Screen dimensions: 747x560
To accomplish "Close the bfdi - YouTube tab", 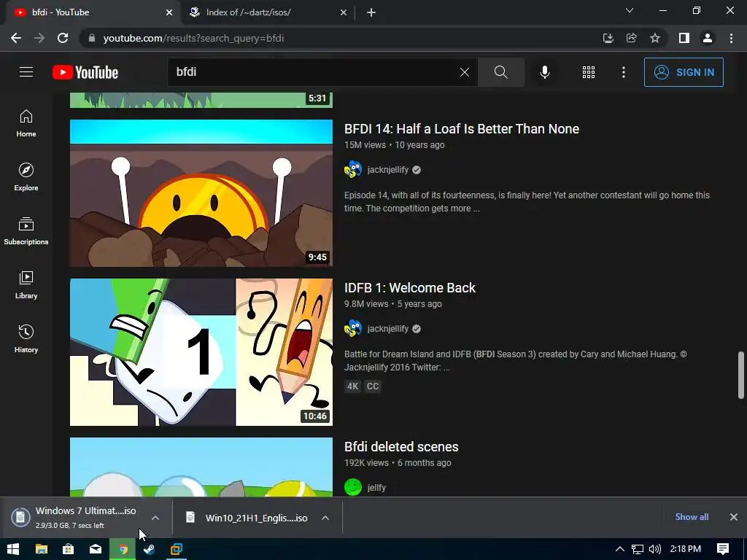I will [169, 12].
